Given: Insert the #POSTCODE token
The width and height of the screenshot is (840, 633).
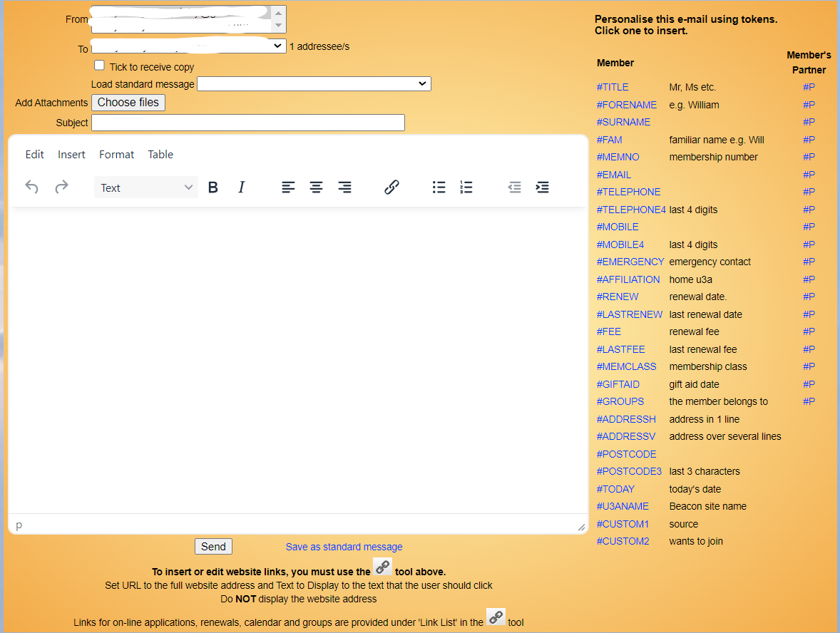Looking at the screenshot, I should click(x=626, y=454).
